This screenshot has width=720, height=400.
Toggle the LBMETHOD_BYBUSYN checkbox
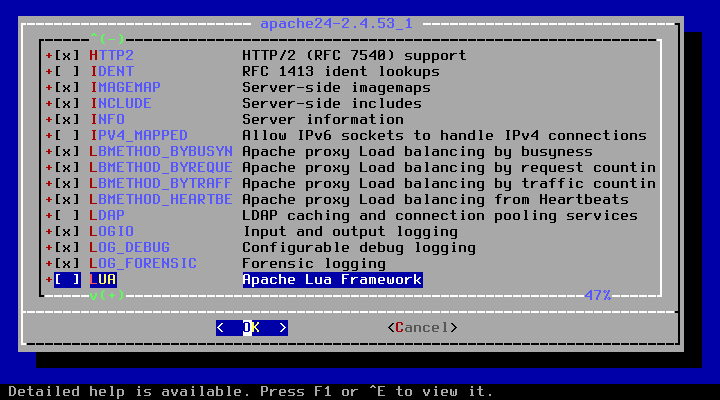67,152
